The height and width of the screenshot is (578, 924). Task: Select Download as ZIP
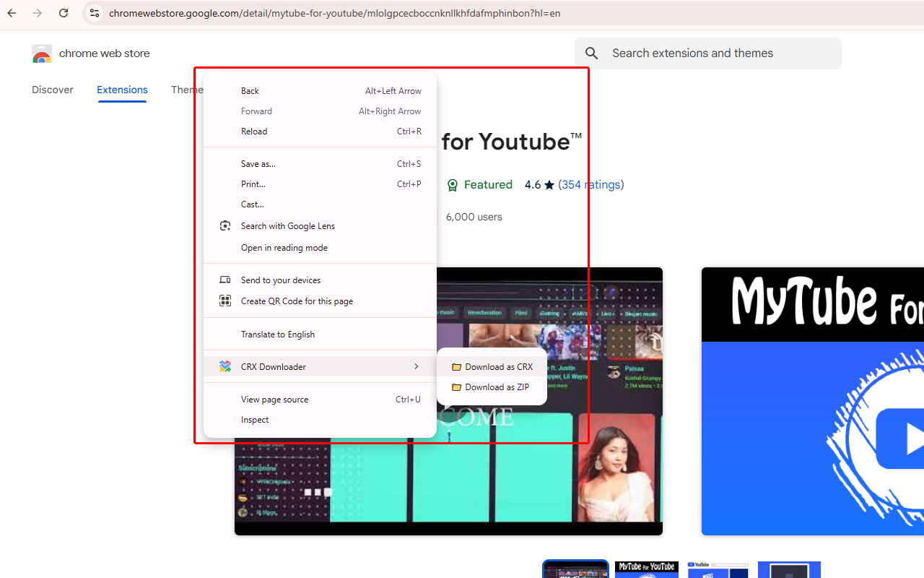pyautogui.click(x=492, y=387)
